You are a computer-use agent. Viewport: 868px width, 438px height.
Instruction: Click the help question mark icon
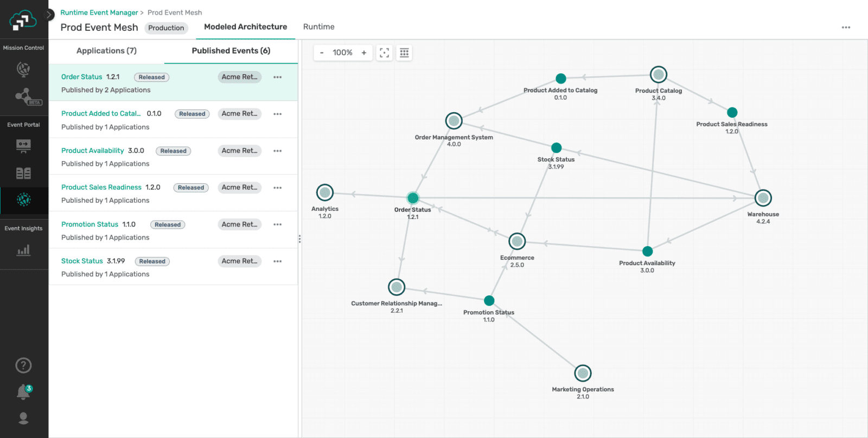point(23,365)
